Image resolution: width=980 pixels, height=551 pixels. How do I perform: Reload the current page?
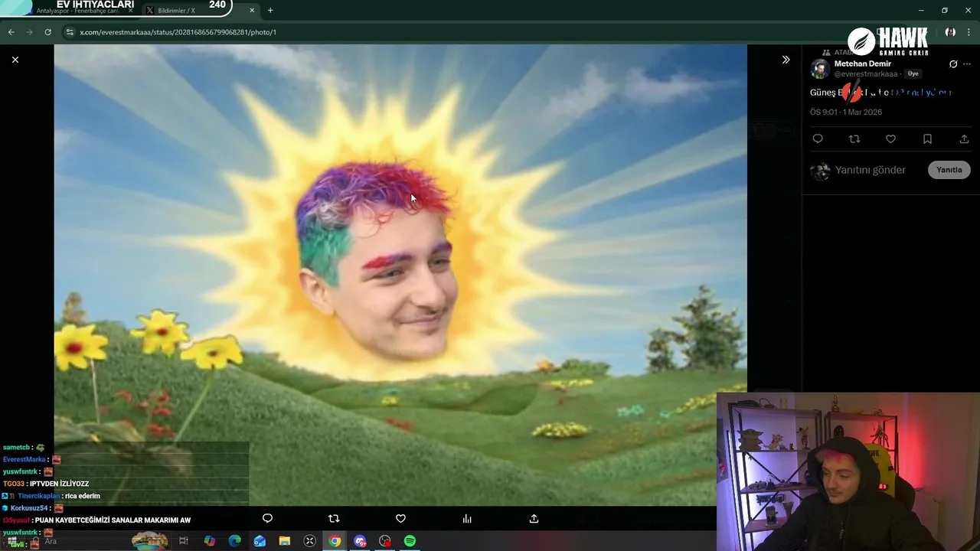click(47, 32)
